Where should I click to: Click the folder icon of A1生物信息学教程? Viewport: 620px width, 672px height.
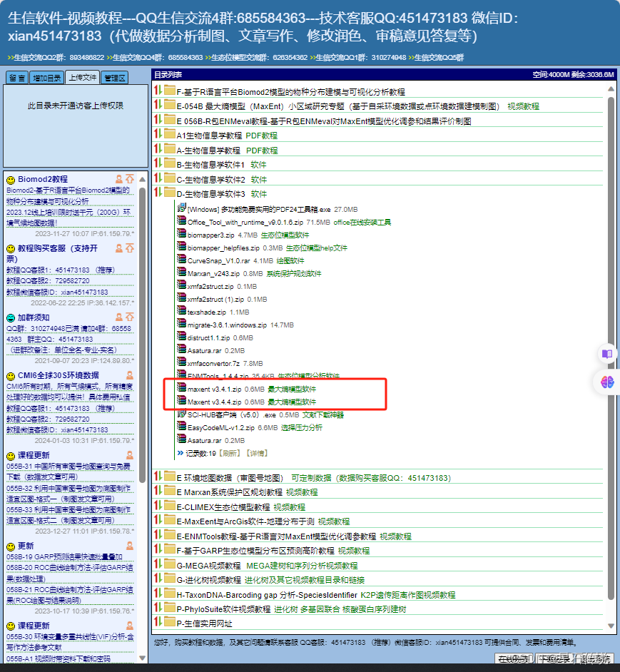tap(171, 135)
